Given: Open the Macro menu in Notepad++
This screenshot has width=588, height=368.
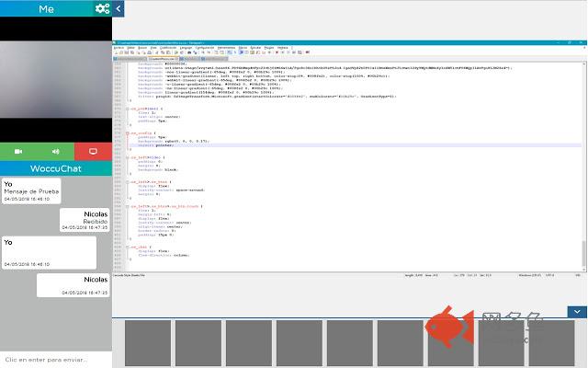Looking at the screenshot, I should click(243, 48).
